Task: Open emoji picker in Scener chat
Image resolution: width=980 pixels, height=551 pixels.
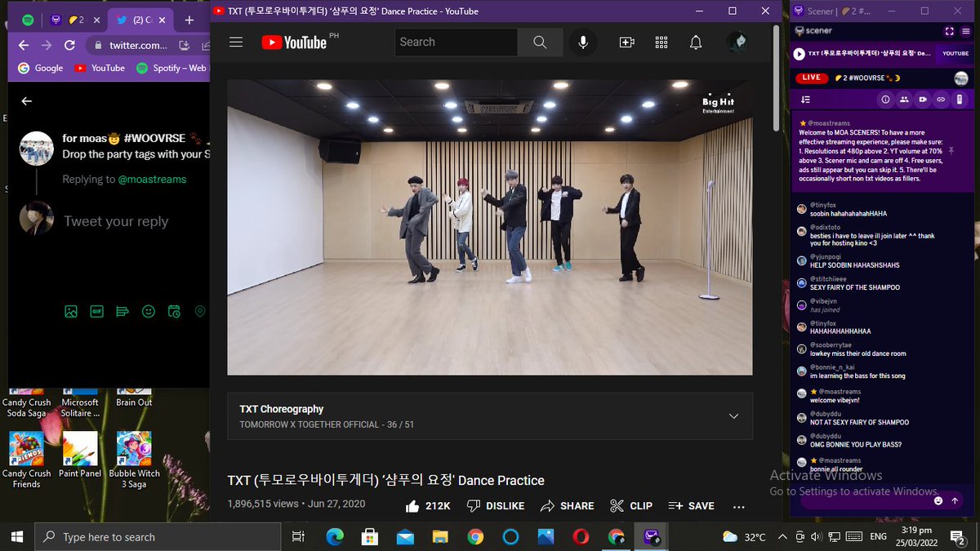Action: (x=938, y=500)
